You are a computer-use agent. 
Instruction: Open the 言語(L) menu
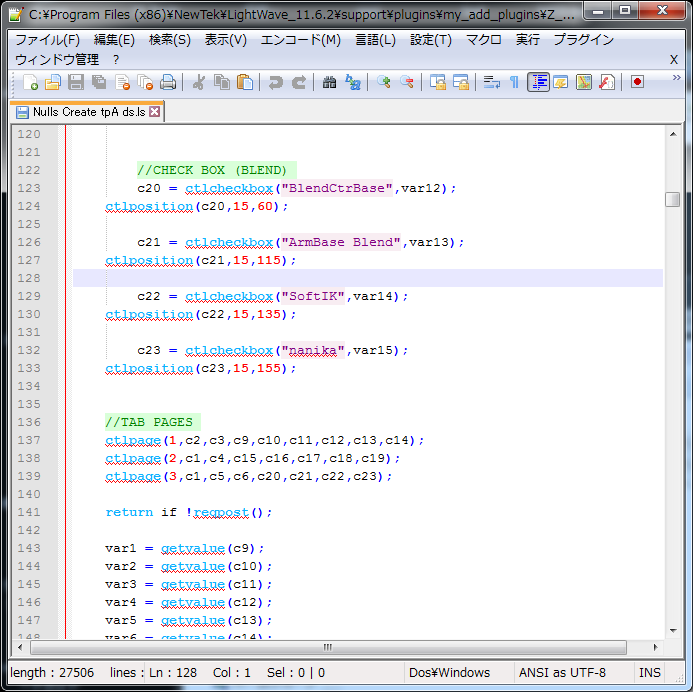pyautogui.click(x=375, y=40)
